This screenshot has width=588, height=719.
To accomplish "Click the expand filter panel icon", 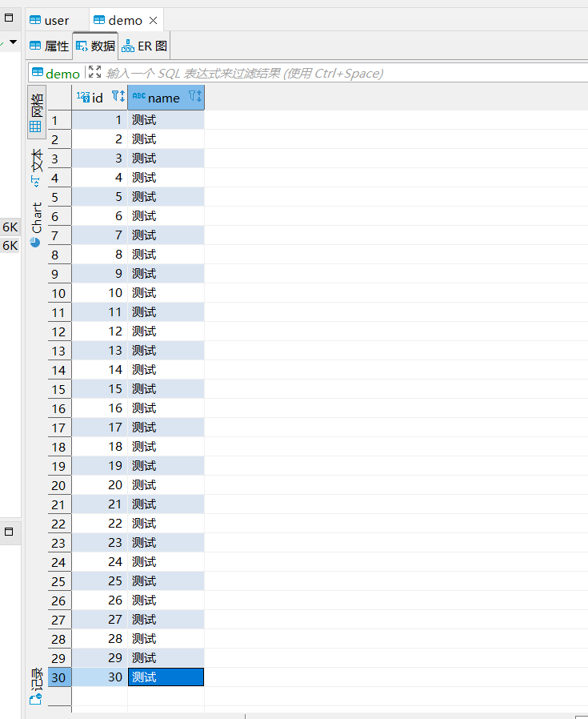I will (x=94, y=72).
